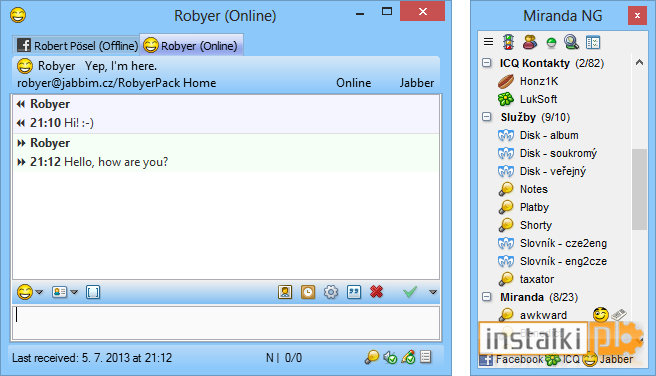Screen dimensions: 656x376
Task: Collapse the ICQ Kontakty group
Action: [487, 63]
